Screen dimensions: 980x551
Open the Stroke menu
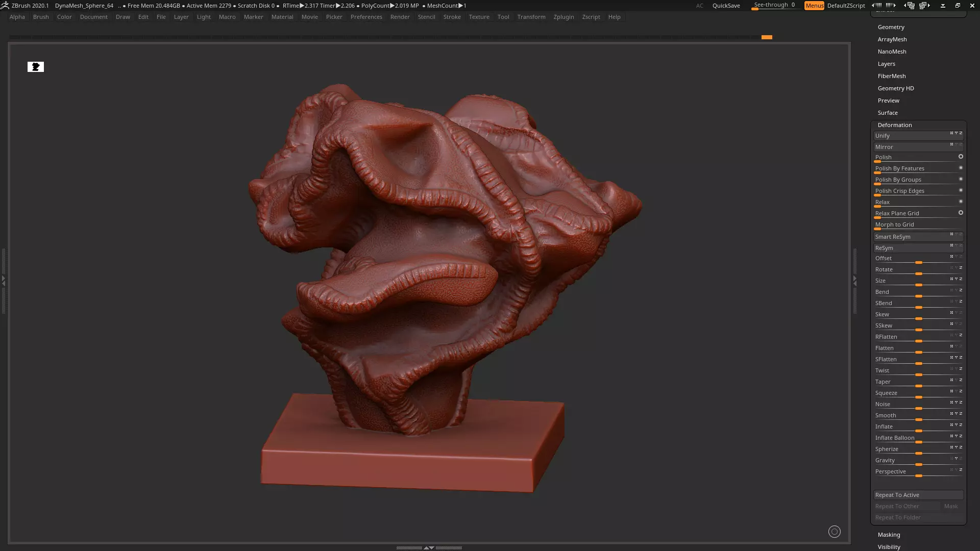(x=452, y=17)
